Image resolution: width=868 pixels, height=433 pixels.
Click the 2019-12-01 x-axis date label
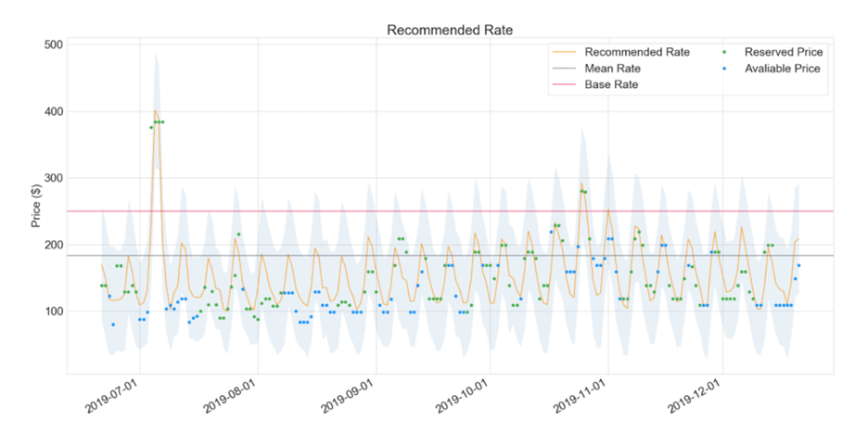(696, 396)
